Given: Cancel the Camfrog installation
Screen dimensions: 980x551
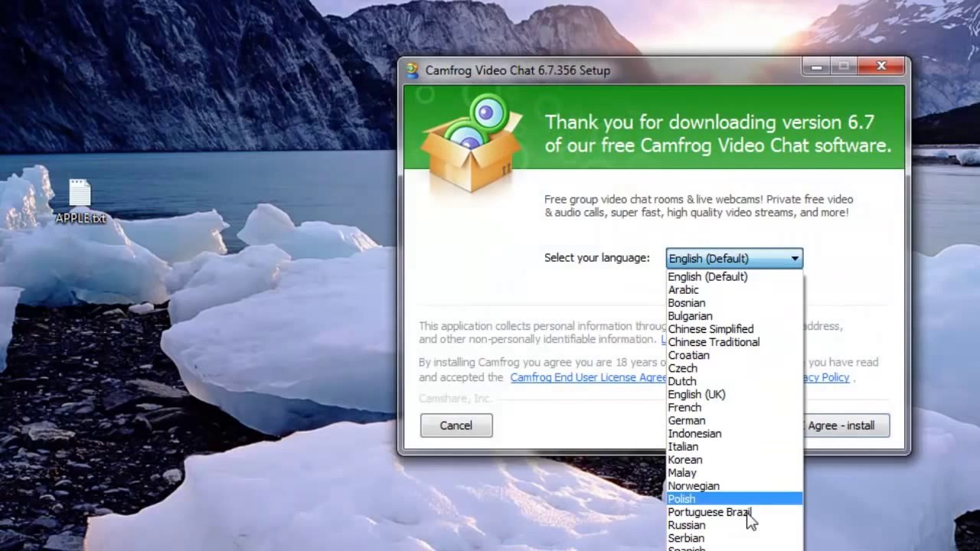Looking at the screenshot, I should (456, 425).
